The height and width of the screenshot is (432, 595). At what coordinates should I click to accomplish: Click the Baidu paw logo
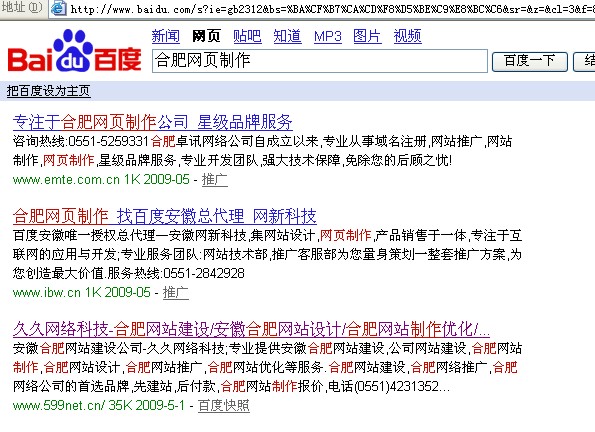pyautogui.click(x=74, y=50)
